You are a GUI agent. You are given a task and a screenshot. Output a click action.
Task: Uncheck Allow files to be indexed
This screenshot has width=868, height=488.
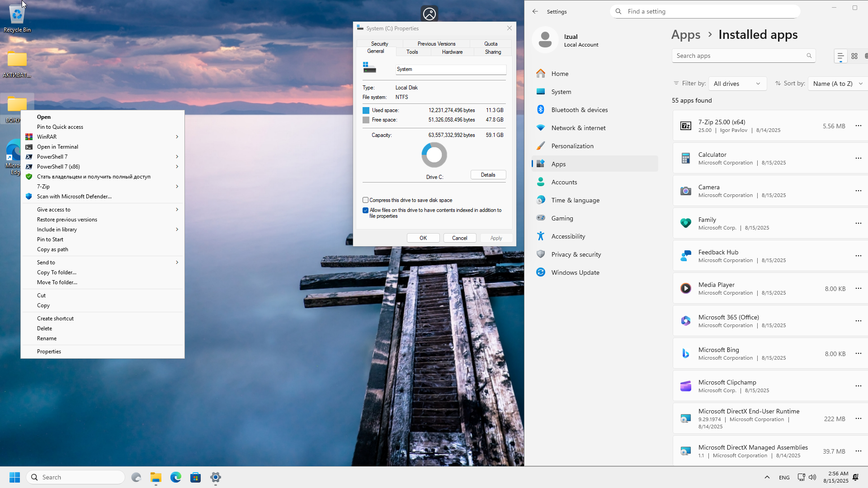point(365,211)
